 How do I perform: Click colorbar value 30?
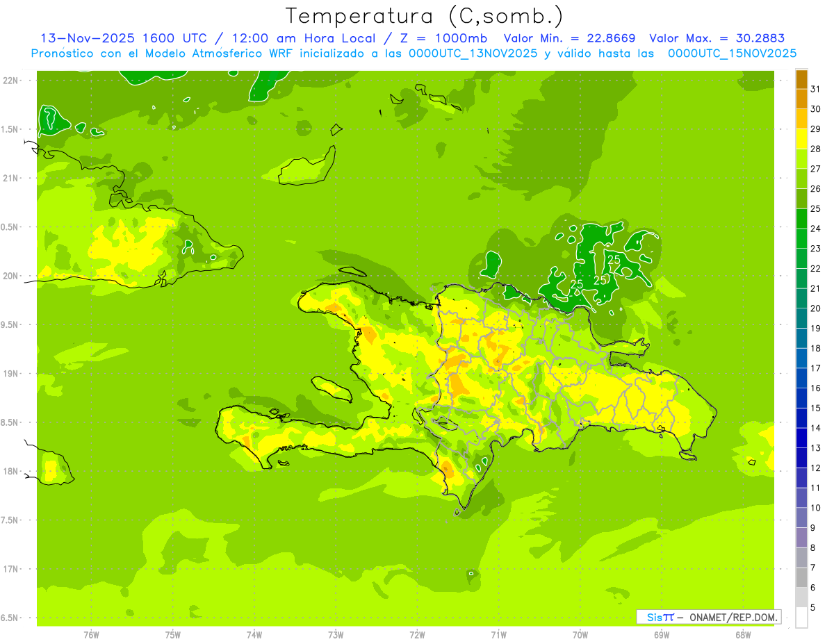[816, 109]
